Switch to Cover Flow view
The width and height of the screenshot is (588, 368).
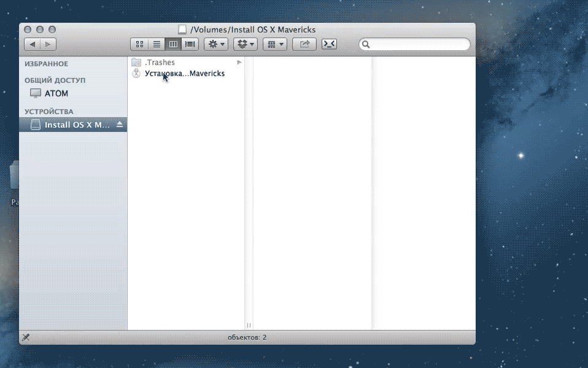click(x=190, y=44)
